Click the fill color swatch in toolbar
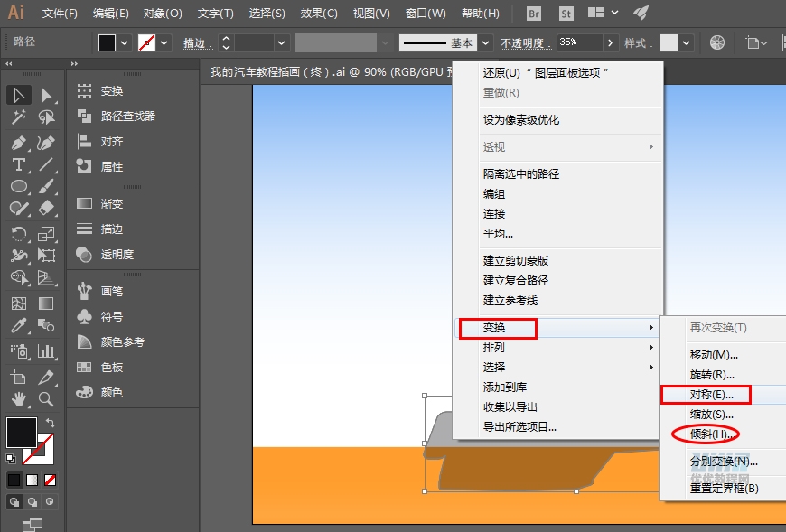 pyautogui.click(x=108, y=42)
